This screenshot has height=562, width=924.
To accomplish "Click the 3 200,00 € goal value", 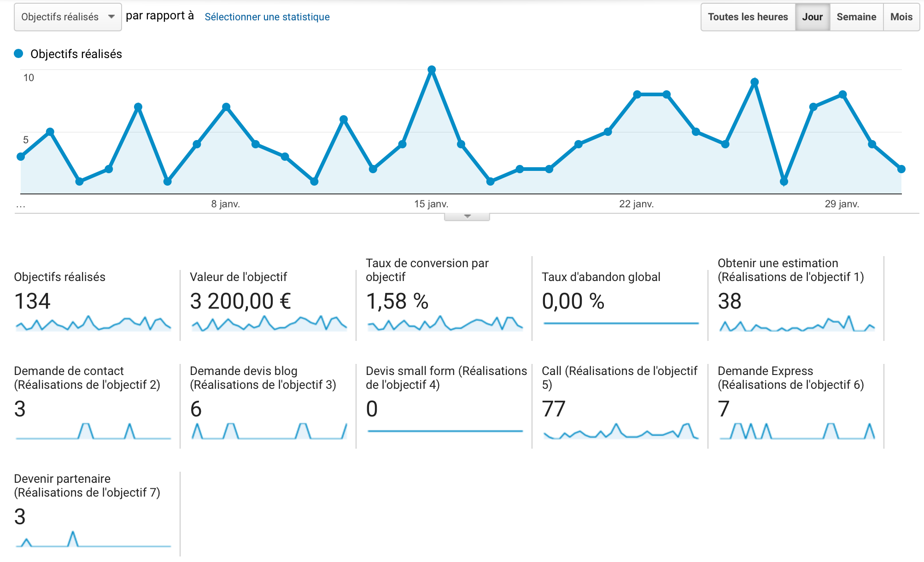I will (x=240, y=301).
